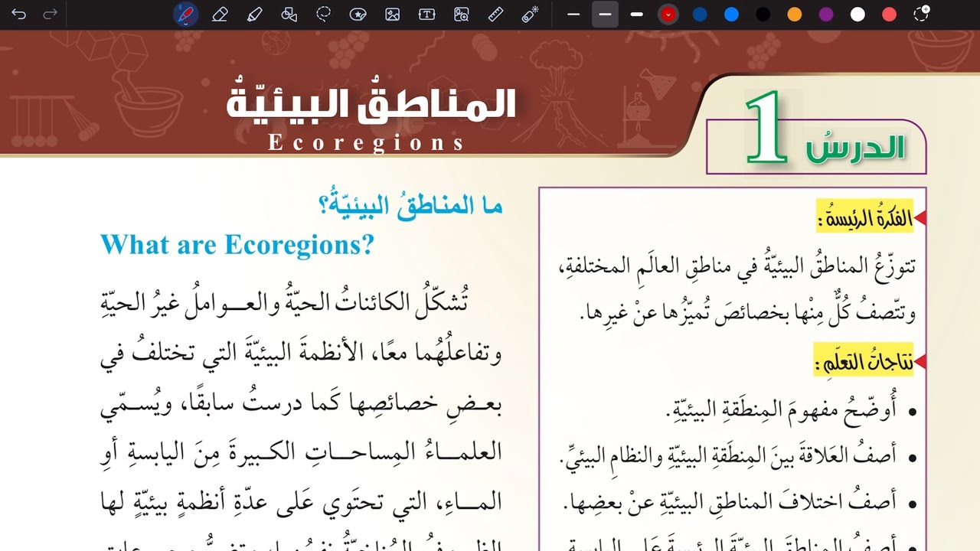Click bullet starting 'أصفُ اختلافَ المناطقِ البيئيّةِ'
This screenshot has width=980, height=551.
pyautogui.click(x=729, y=504)
